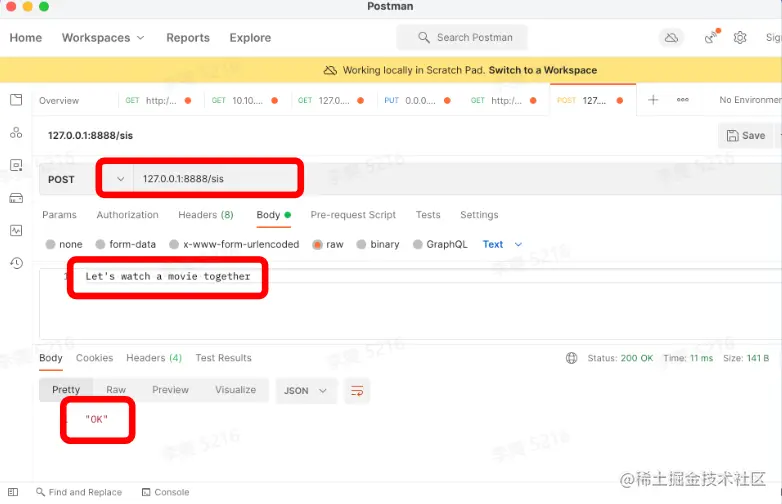Open the JSON response format dropdown
The height and width of the screenshot is (504, 782).
[305, 391]
